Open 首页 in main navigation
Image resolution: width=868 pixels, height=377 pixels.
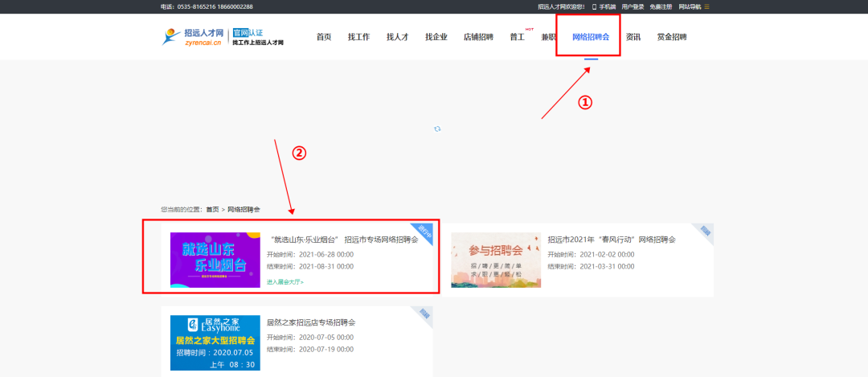pos(324,37)
